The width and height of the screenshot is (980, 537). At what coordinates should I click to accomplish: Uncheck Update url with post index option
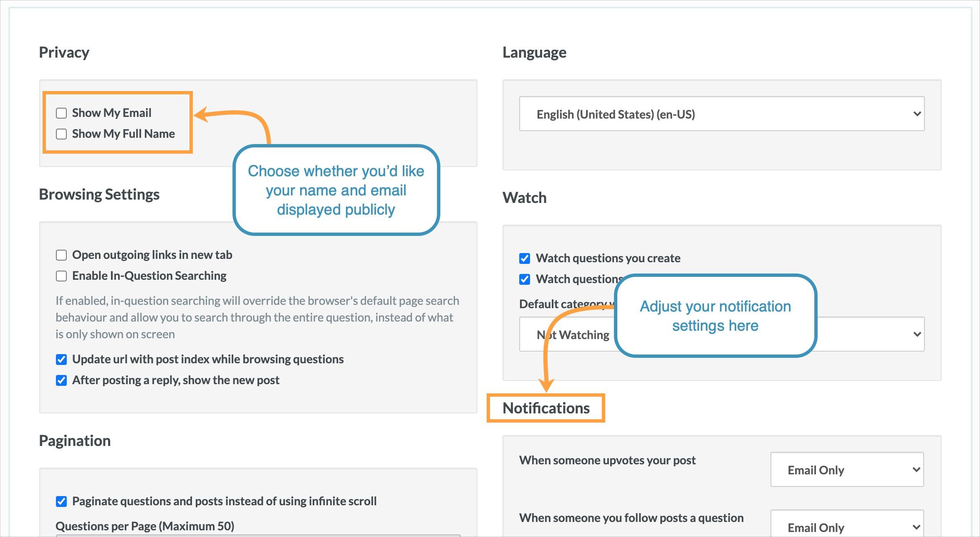(61, 360)
